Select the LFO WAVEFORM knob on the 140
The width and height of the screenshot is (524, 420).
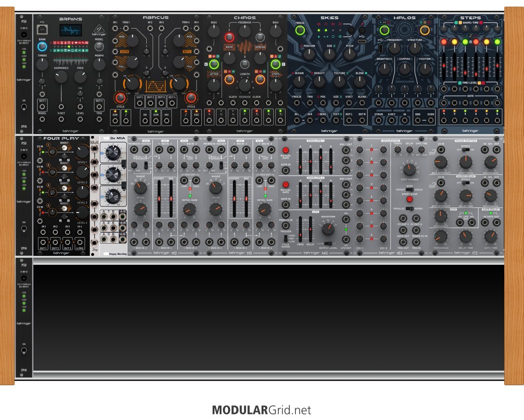click(x=328, y=229)
